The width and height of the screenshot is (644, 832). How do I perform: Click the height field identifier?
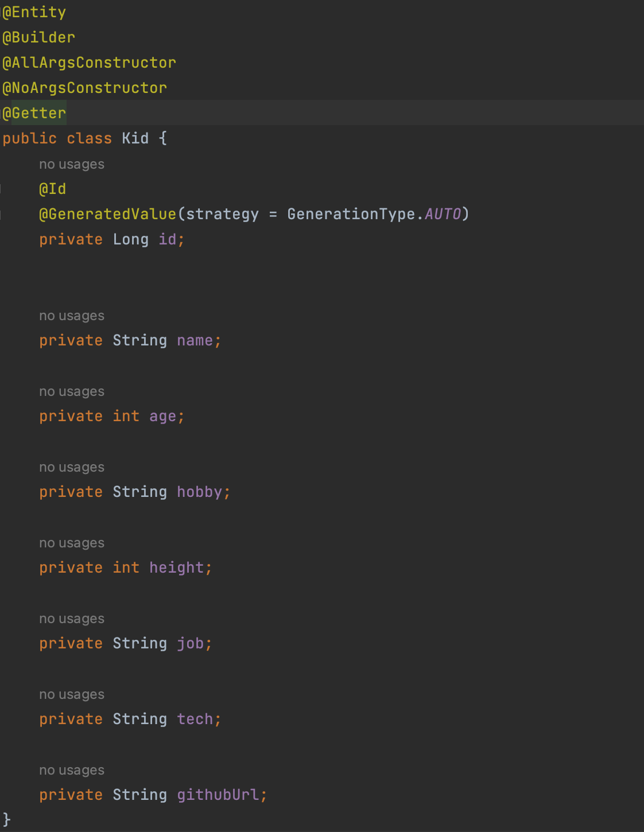coord(177,567)
